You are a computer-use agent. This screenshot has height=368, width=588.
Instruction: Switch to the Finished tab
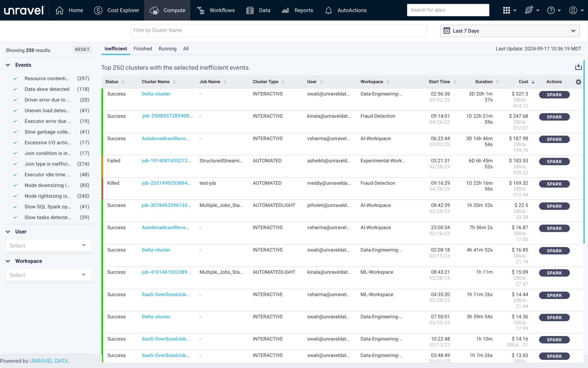143,49
